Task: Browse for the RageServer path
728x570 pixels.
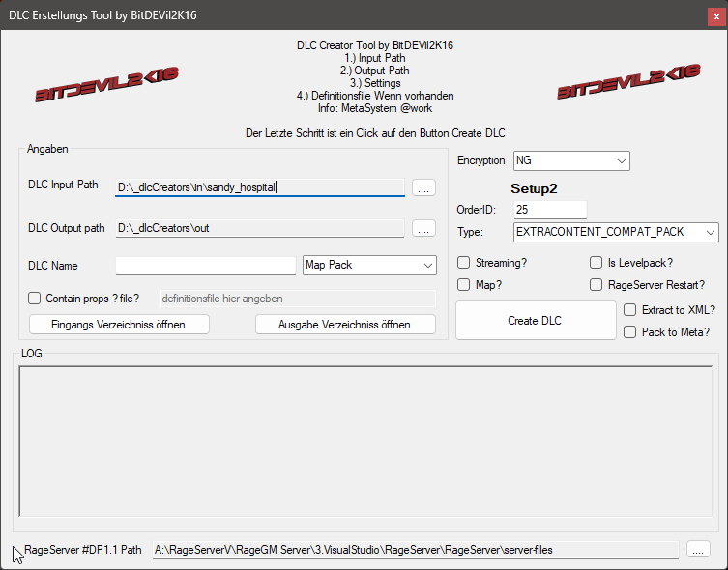Action: (699, 549)
